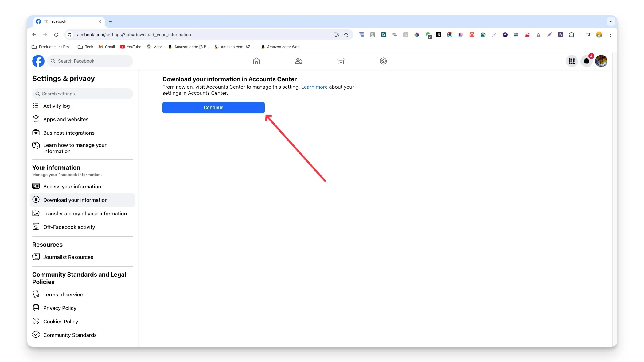Click the Facebook home icon
The height and width of the screenshot is (362, 644).
pyautogui.click(x=256, y=61)
